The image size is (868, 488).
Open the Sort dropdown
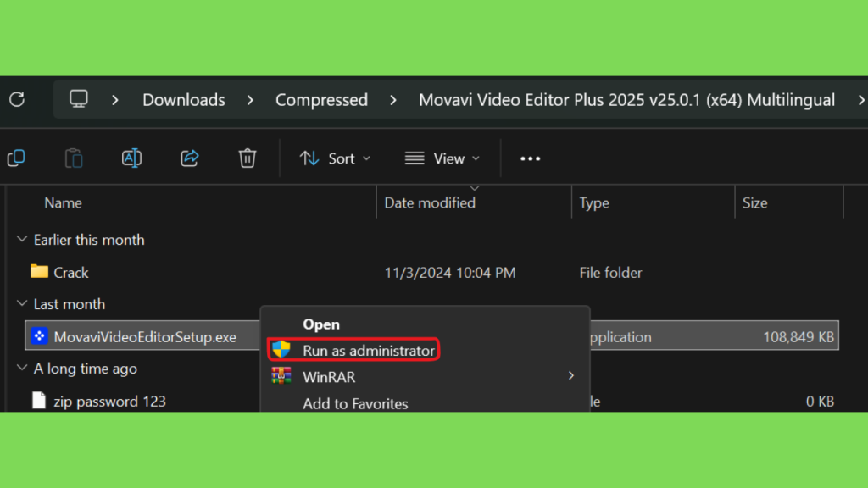(x=335, y=158)
